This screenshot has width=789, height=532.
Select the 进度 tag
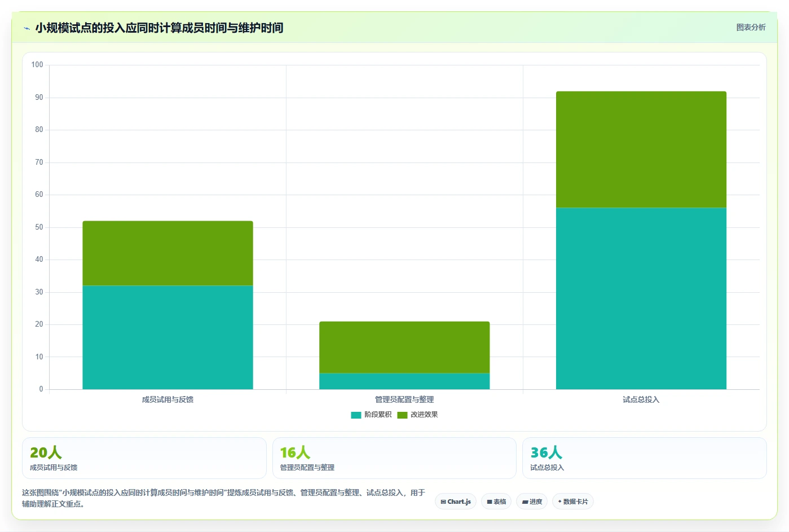point(532,502)
